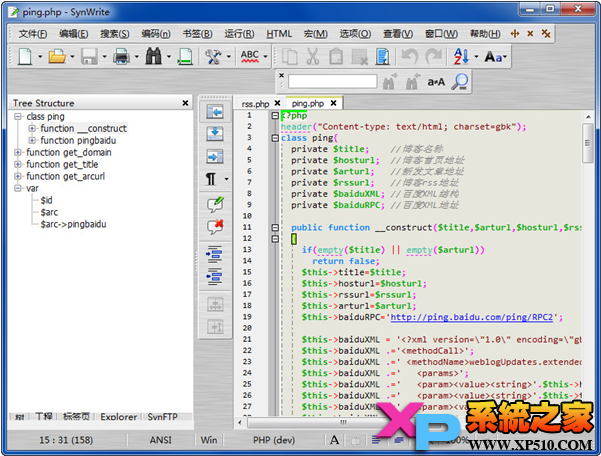Click the unindent arrow icon in the side toolbar

(x=215, y=112)
